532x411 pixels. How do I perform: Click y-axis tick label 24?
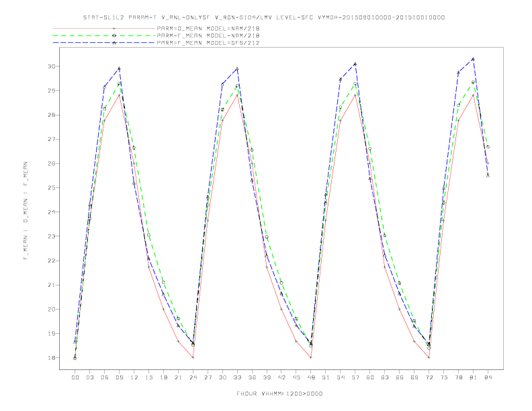click(51, 212)
